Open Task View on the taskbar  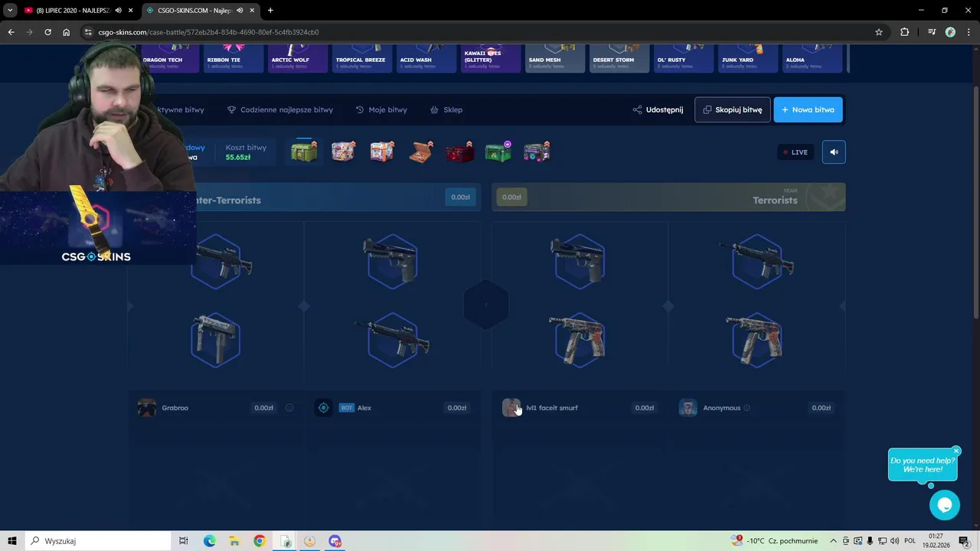click(x=184, y=541)
